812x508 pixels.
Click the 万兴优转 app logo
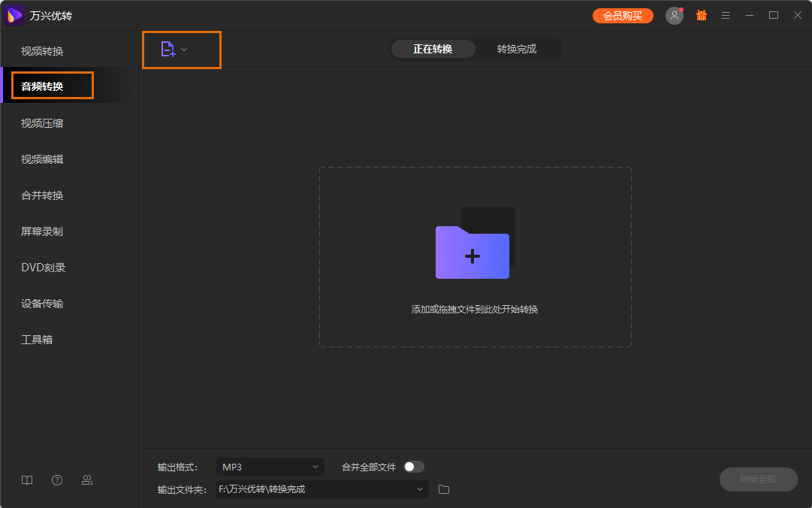(x=14, y=15)
